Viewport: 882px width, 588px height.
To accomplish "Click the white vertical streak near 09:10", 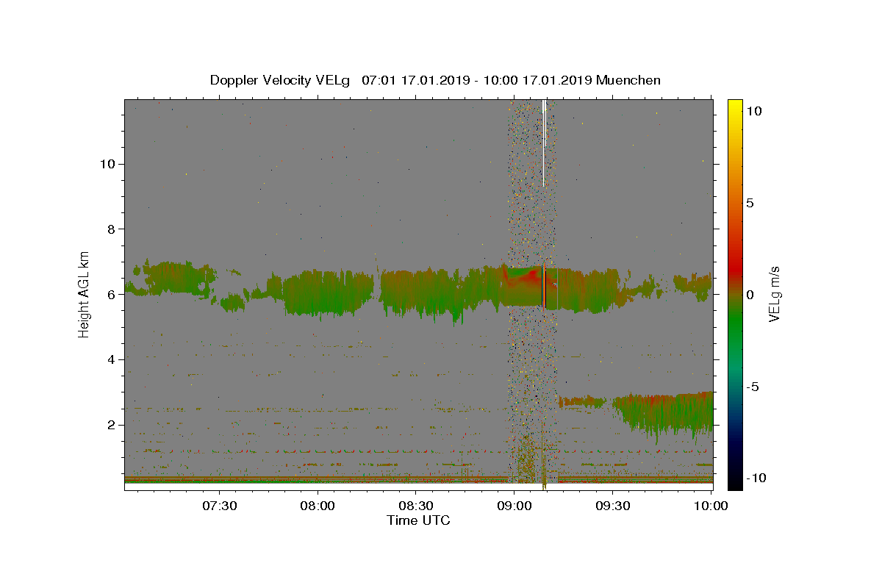I will (544, 143).
